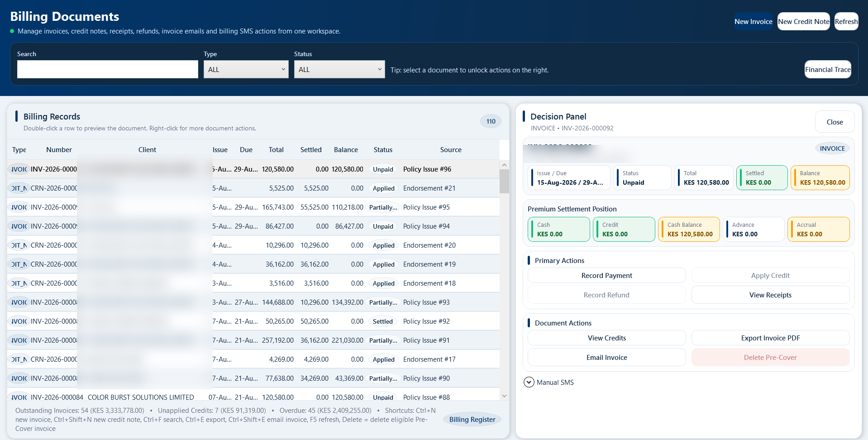This screenshot has width=868, height=440.
Task: Click the New Invoice button
Action: (x=753, y=21)
